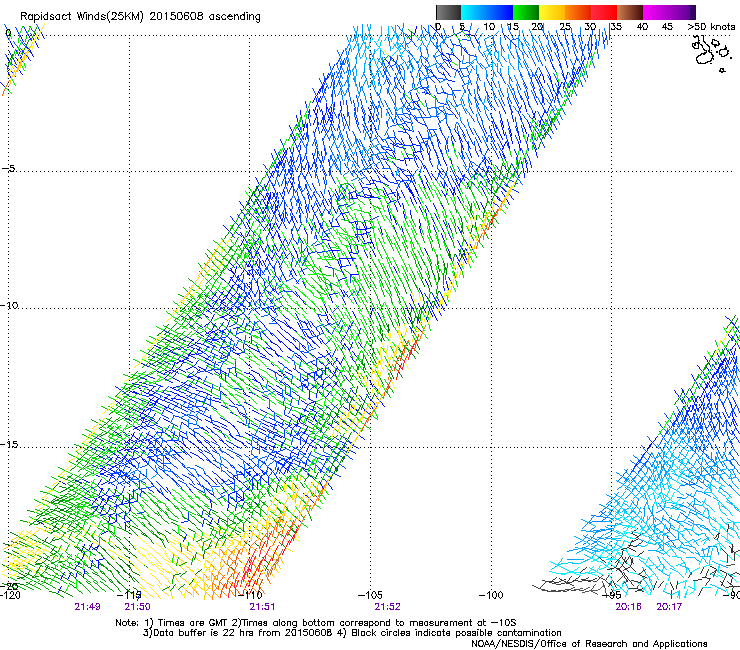The image size is (740, 650).
Task: Click the '30' legend value
Action: coord(590,27)
